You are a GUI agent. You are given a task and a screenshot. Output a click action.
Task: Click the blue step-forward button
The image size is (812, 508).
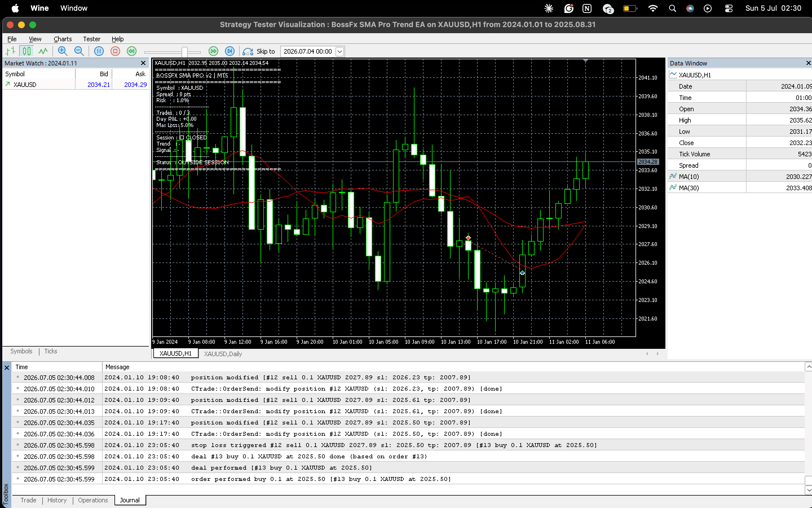(230, 51)
